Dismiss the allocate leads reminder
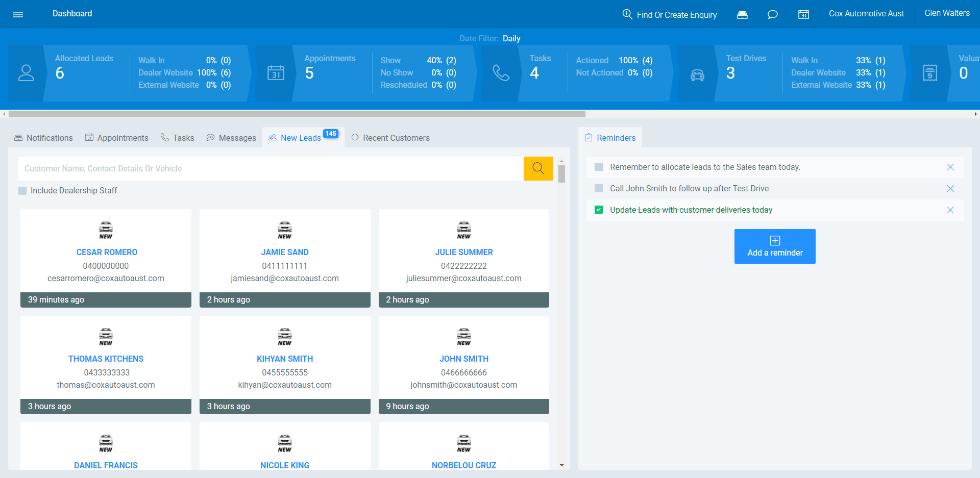The height and width of the screenshot is (478, 980). (x=950, y=167)
